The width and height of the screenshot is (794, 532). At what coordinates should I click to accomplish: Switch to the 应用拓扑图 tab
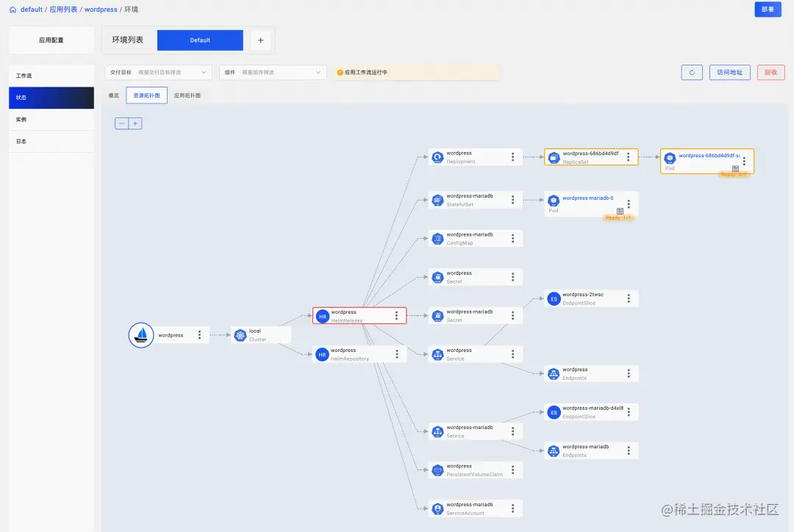coord(187,96)
